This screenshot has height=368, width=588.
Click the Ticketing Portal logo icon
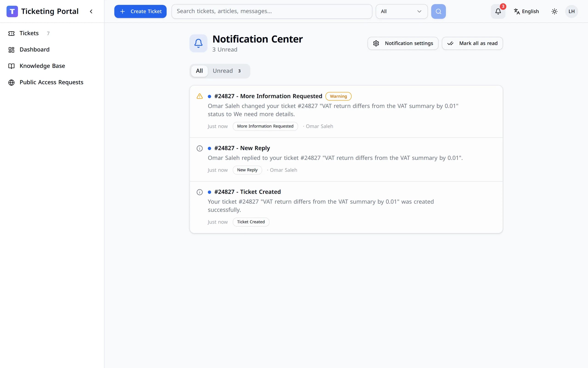(x=12, y=11)
